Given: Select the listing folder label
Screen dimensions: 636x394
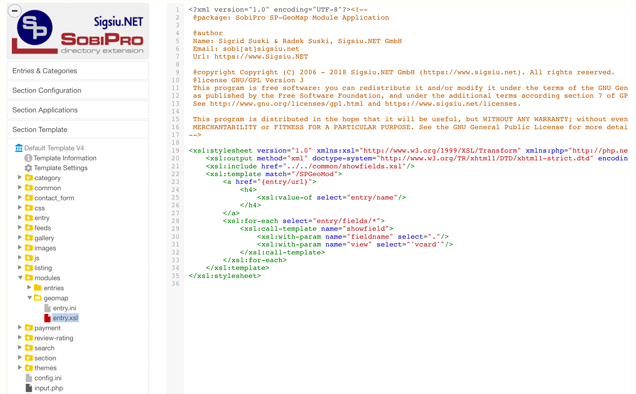Looking at the screenshot, I should click(x=43, y=268).
